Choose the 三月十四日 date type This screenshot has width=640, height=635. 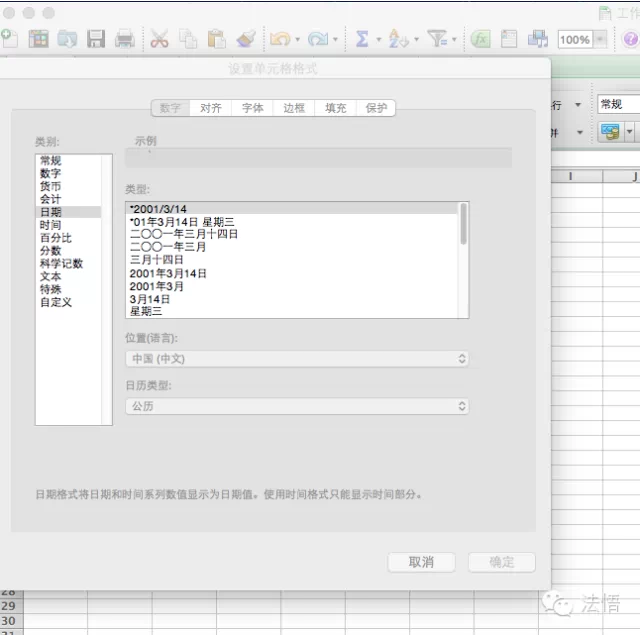point(292,260)
